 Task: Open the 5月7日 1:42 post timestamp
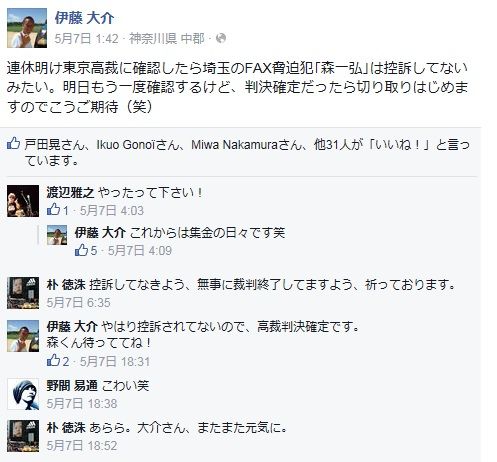[86, 38]
